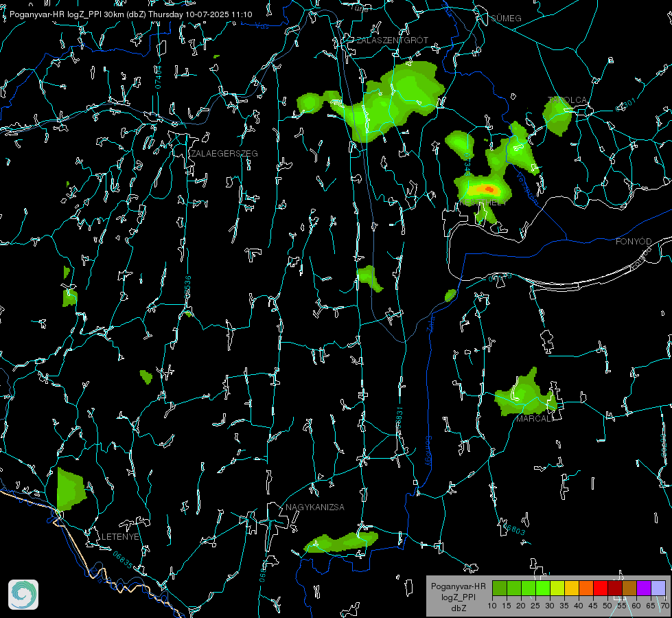Choose the bright green 25-30 dBZ swatch
This screenshot has height=618, width=672.
543,588
